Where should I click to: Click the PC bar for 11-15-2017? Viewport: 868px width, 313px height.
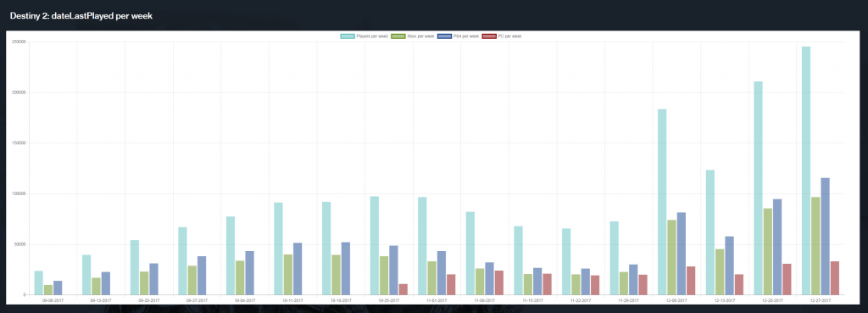click(x=547, y=284)
